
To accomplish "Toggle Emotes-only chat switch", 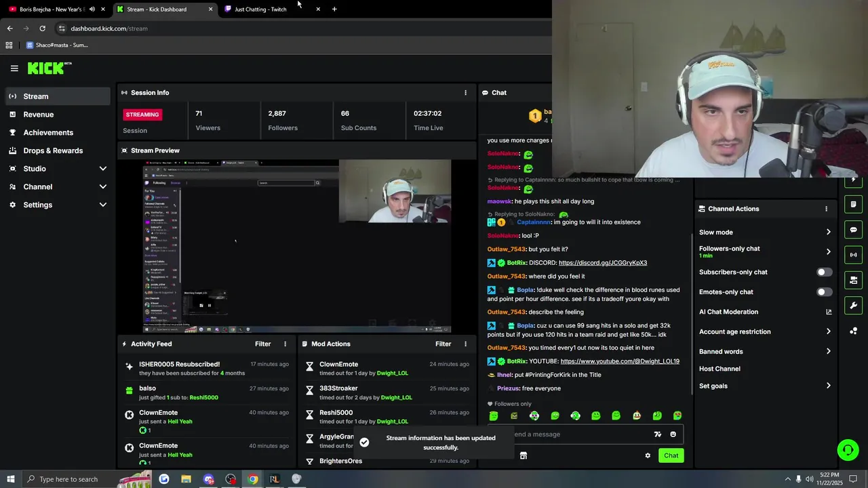I will click(824, 292).
